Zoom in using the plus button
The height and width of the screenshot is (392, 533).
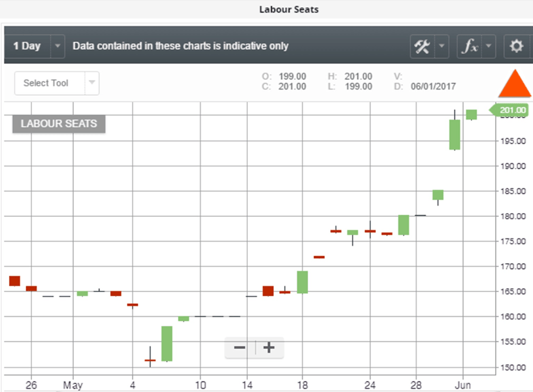[269, 348]
